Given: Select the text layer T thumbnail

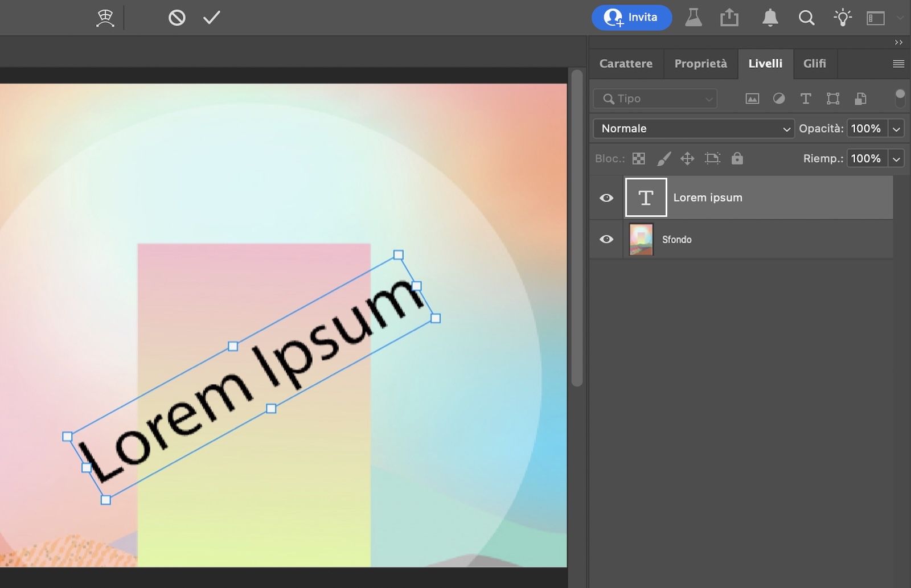Looking at the screenshot, I should [x=646, y=198].
